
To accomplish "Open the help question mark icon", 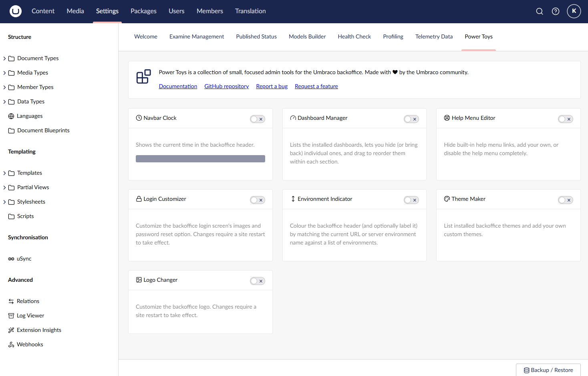I will [x=556, y=11].
